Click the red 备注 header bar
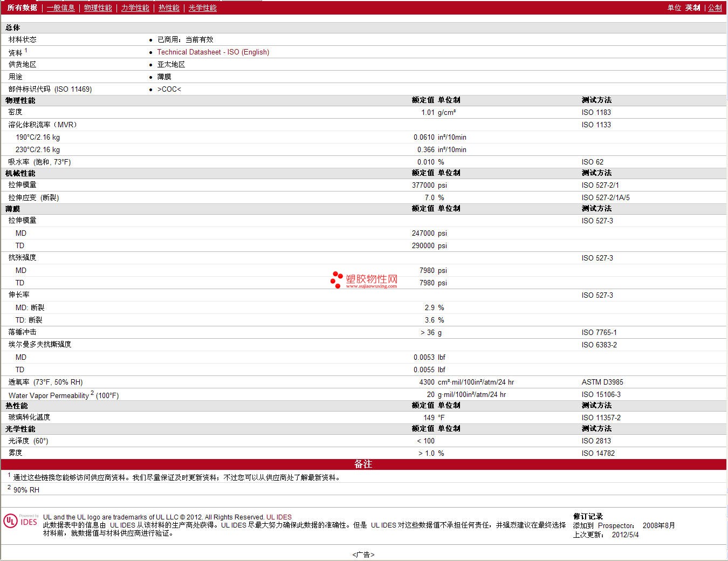Screen dimensions: 728x561 (363, 464)
